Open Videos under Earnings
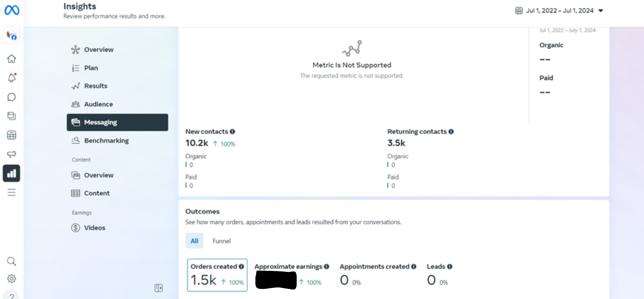644x299 pixels. 95,228
